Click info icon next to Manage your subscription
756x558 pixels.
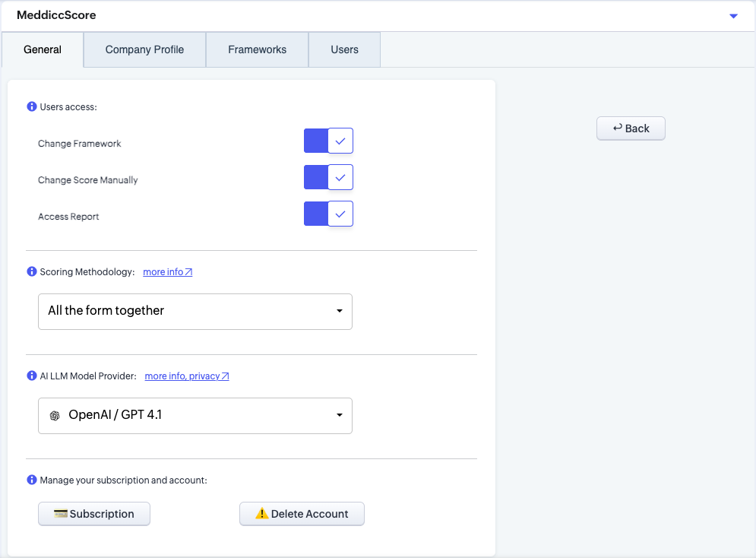click(x=32, y=480)
